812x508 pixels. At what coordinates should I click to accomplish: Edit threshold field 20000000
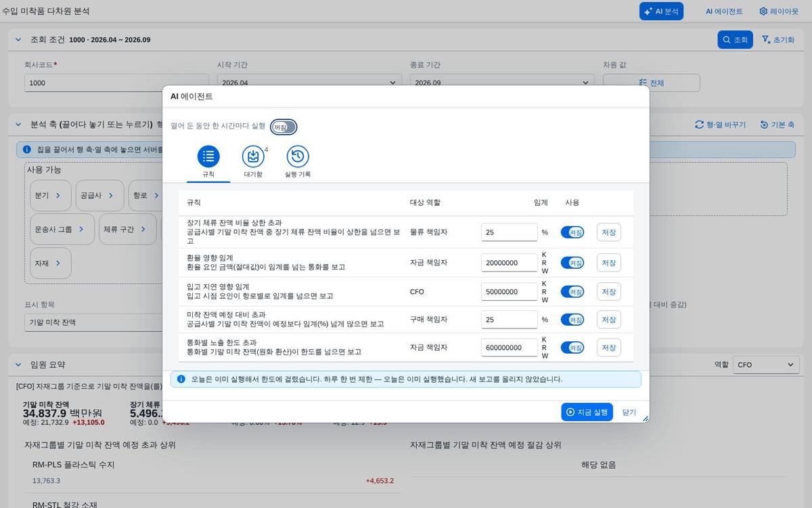[510, 262]
